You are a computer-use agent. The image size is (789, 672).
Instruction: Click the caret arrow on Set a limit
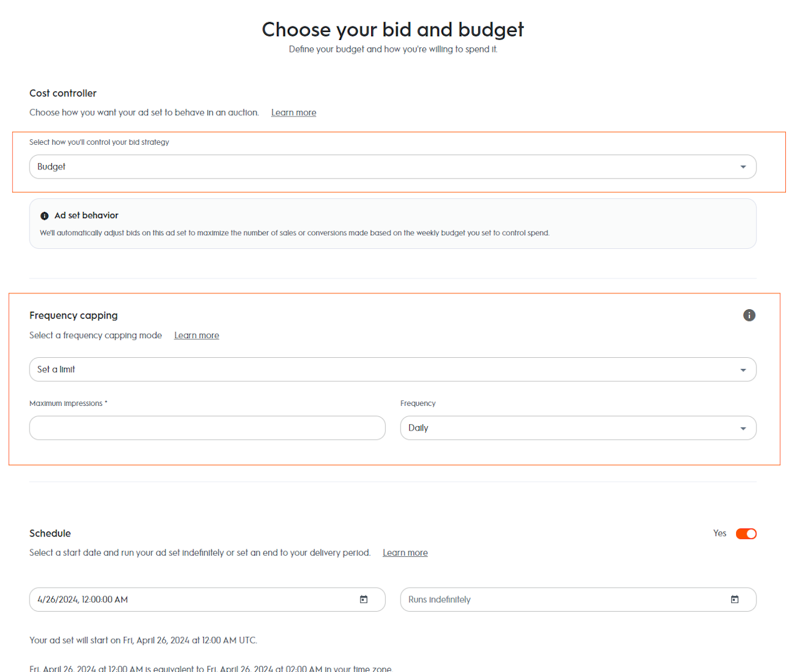click(743, 370)
